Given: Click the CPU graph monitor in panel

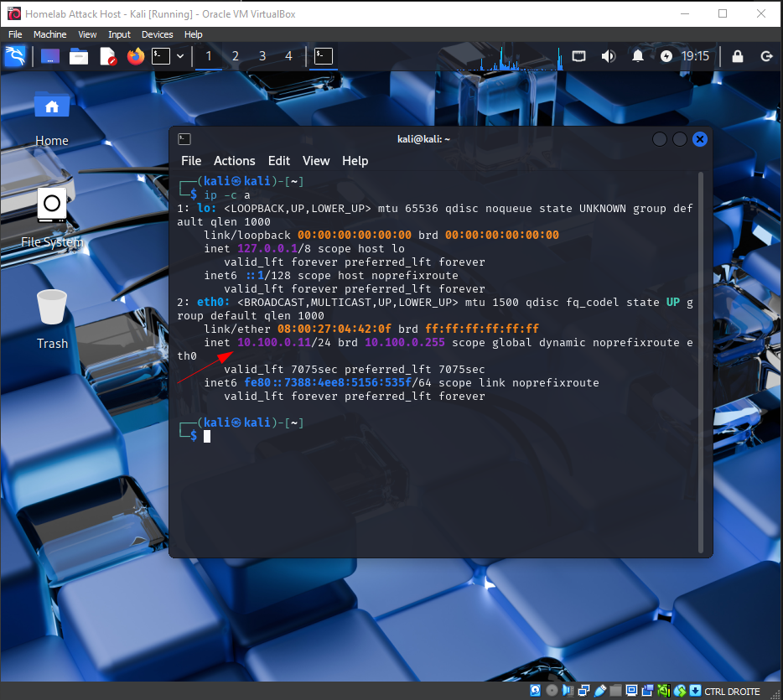Looking at the screenshot, I should (x=511, y=57).
